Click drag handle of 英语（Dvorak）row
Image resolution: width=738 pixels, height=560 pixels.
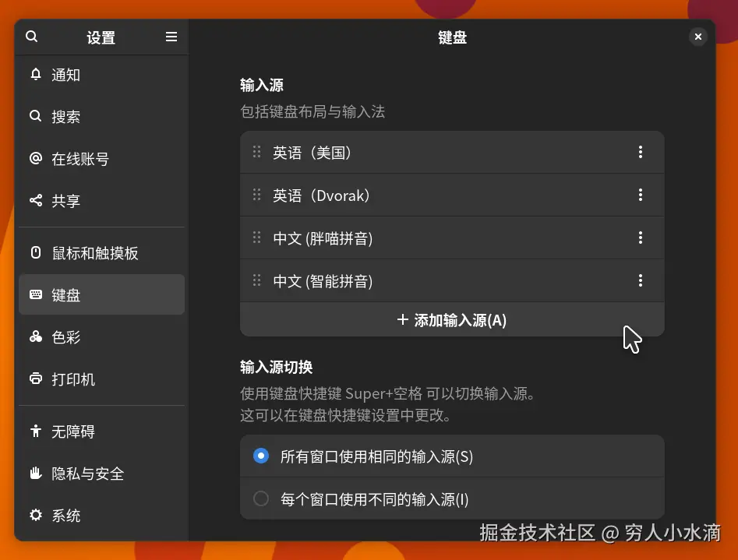256,195
